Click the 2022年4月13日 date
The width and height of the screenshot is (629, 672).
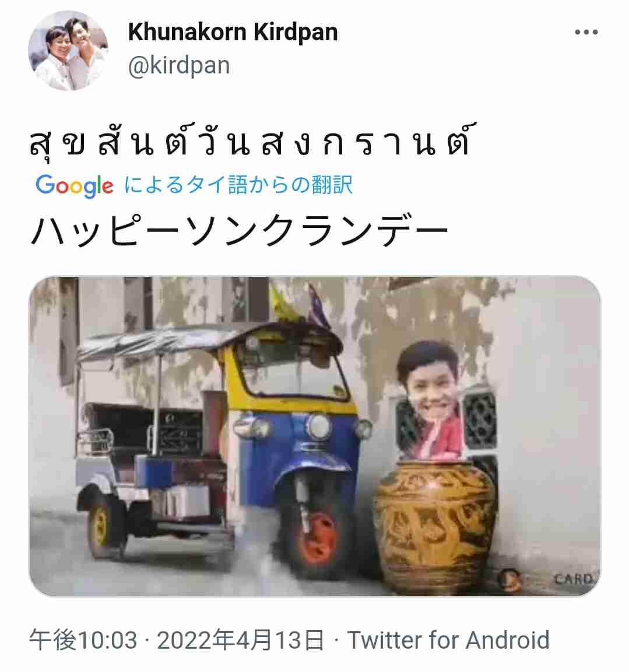click(240, 641)
